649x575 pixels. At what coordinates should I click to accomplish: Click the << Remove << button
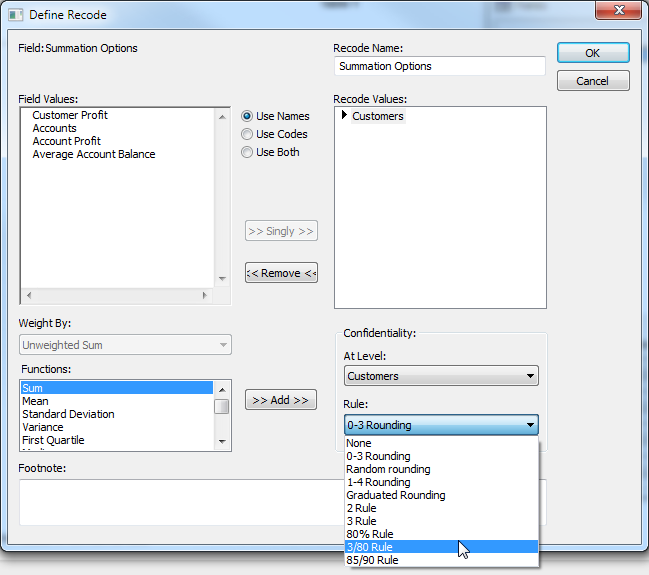coord(281,273)
